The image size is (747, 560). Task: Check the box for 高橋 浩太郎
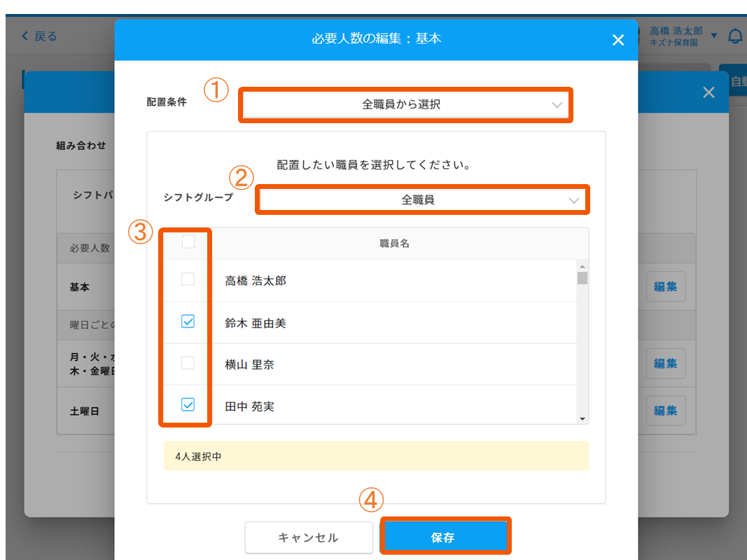click(x=188, y=280)
